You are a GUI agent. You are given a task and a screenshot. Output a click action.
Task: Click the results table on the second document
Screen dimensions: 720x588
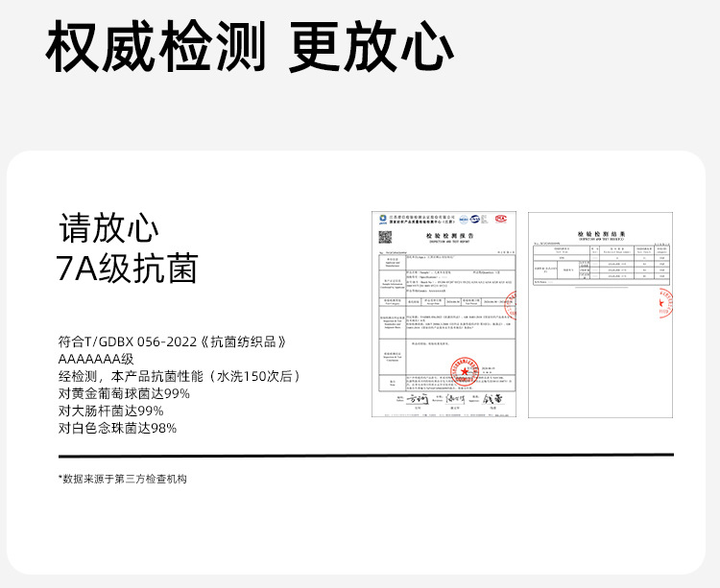coord(601,265)
